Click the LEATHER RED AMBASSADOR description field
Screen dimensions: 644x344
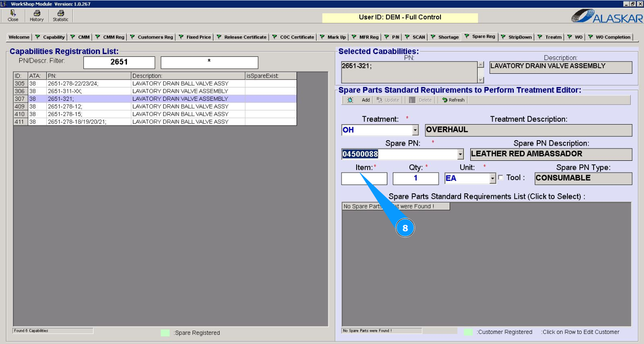click(x=551, y=154)
